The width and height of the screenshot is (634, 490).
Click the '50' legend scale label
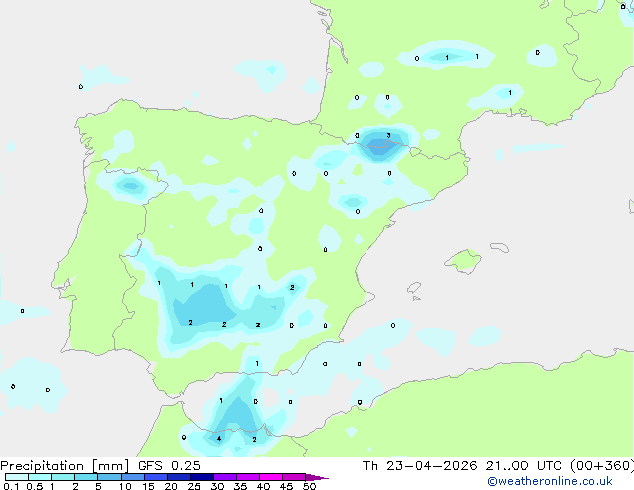click(309, 486)
